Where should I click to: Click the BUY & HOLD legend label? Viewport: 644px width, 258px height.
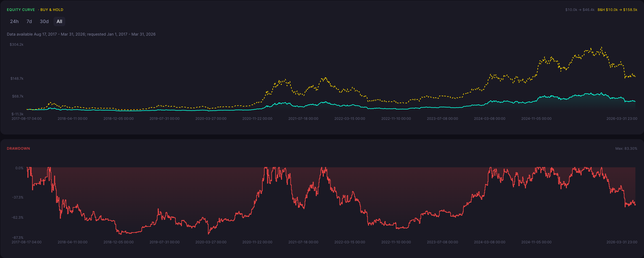pyautogui.click(x=52, y=10)
